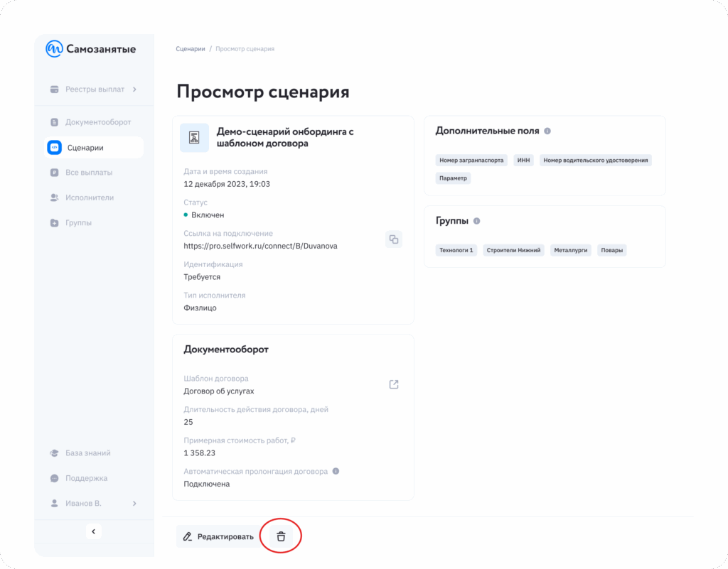Click the Самозанятые logo
Viewport: 728px width, 569px height.
90,49
